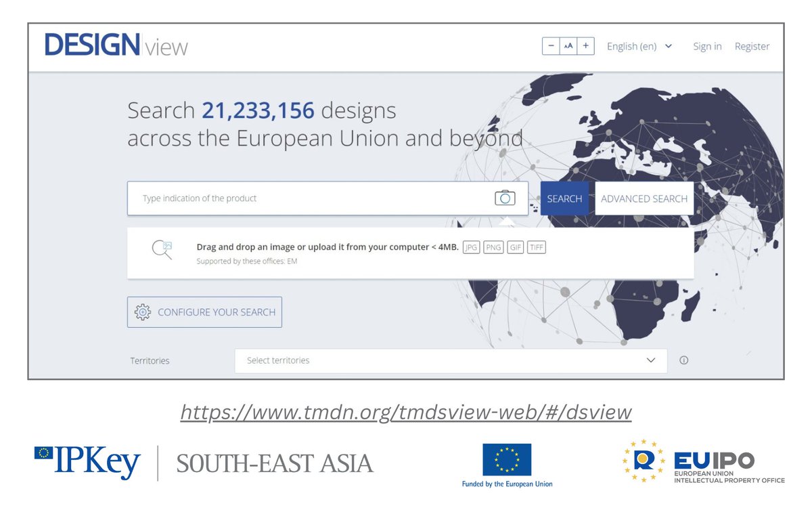
Task: Click the Sign in link
Action: coord(707,46)
